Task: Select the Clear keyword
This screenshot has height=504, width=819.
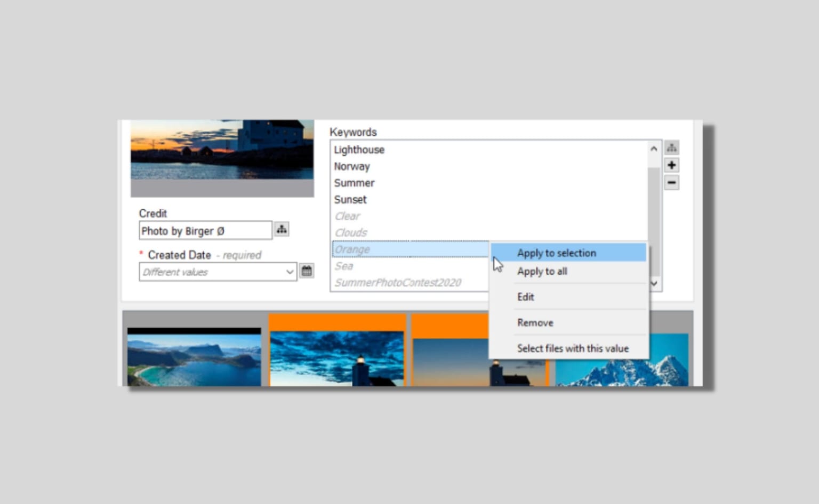Action: point(347,216)
